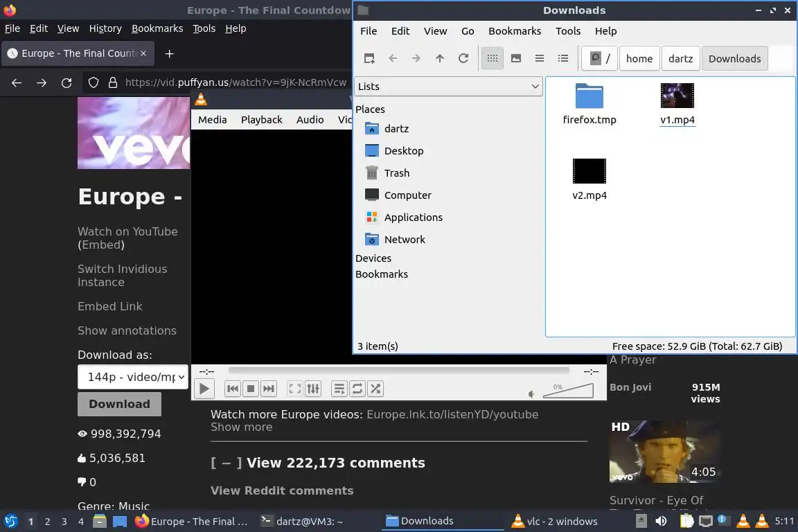Expand the Devices section
Screen dimensions: 798x532
tap(373, 258)
